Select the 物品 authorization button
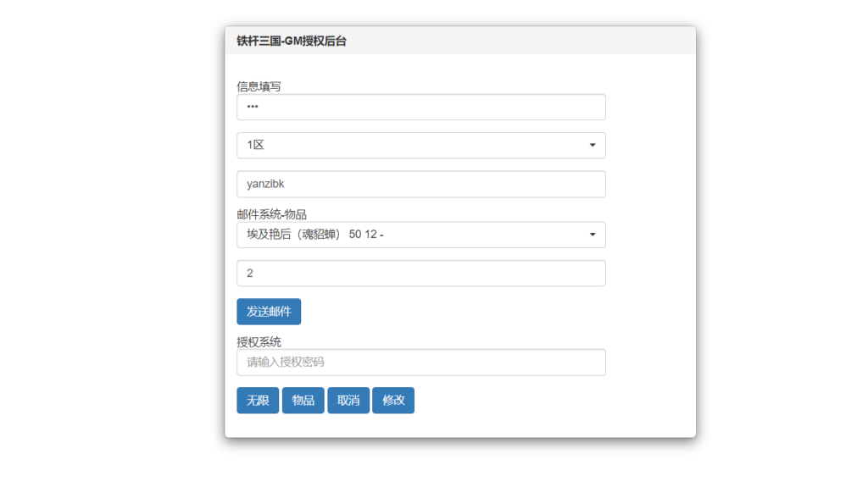The height and width of the screenshot is (498, 868). click(303, 401)
